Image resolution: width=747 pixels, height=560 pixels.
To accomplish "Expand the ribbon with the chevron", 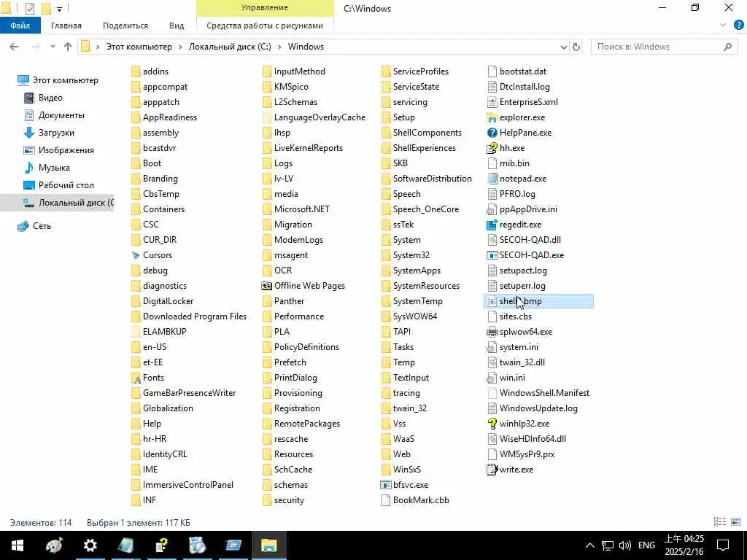I will (x=723, y=26).
